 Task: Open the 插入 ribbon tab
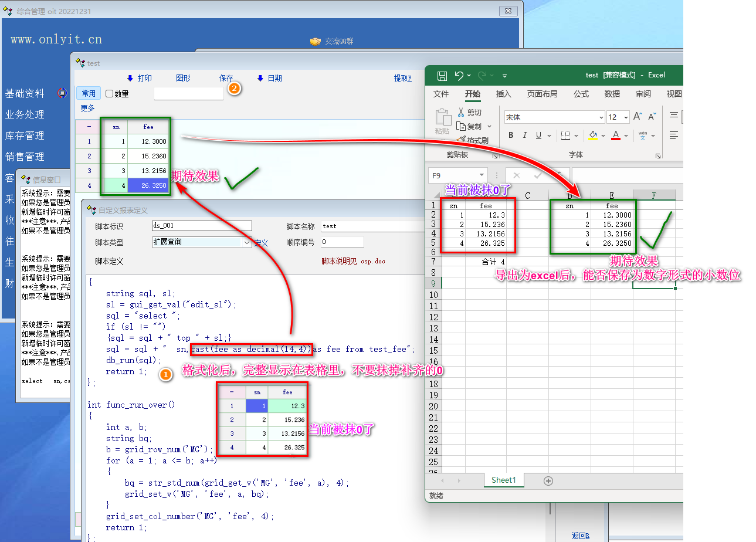[503, 94]
